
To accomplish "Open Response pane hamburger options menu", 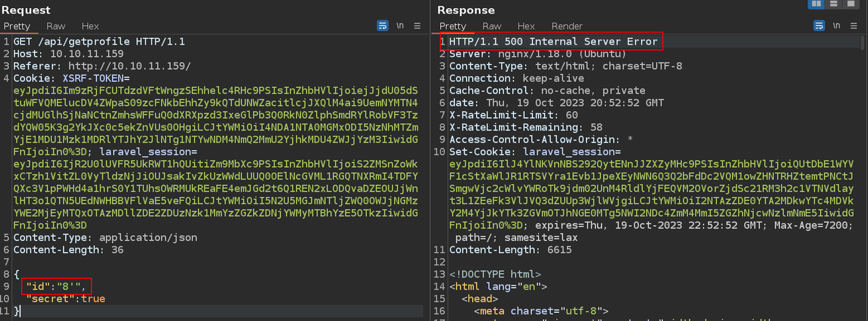I will 853,26.
